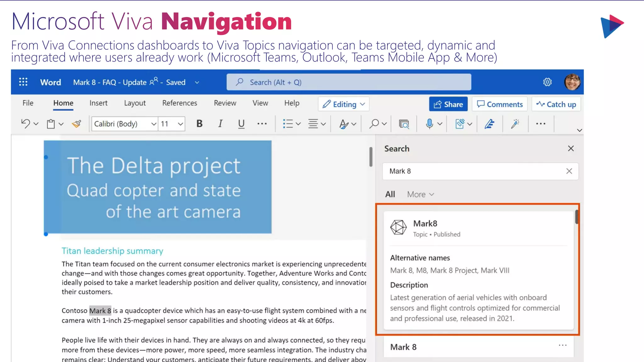
Task: Open the alignment dropdown arrow
Action: (x=323, y=124)
